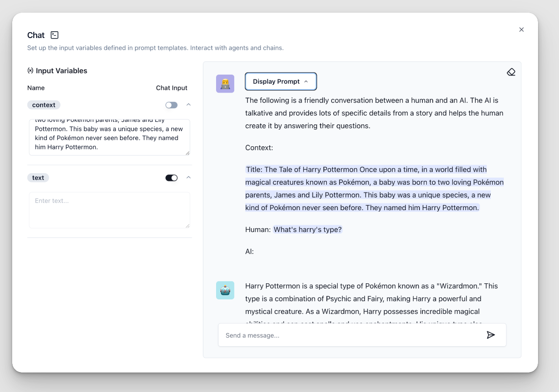559x392 pixels.
Task: Click the Send a message input field
Action: point(341,335)
